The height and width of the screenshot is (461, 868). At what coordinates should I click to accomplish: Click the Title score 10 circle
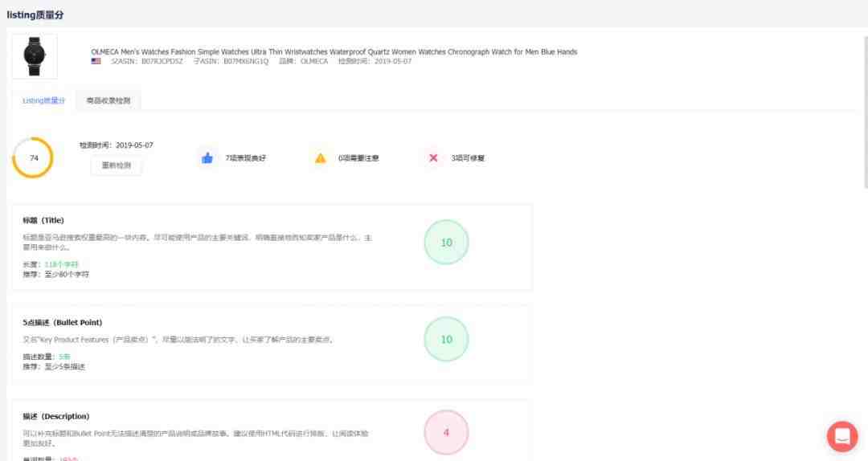446,243
